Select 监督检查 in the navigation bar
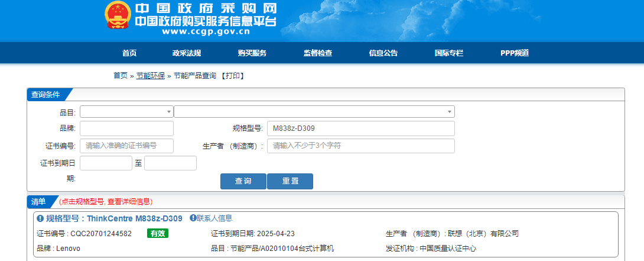 [x=318, y=53]
